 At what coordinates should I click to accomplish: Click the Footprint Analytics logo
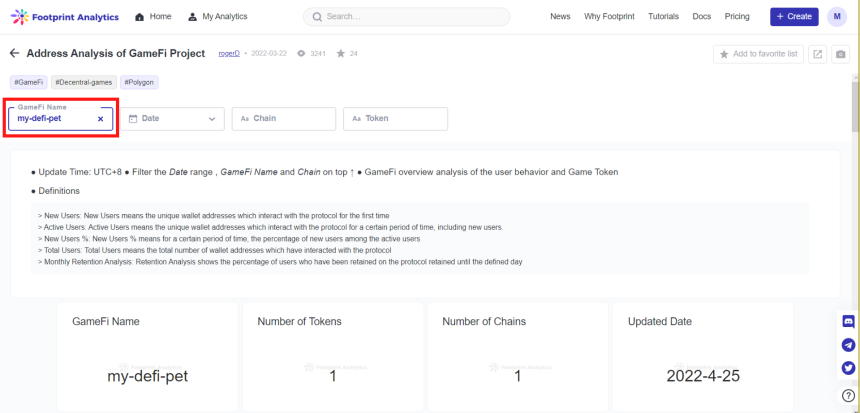pos(65,17)
